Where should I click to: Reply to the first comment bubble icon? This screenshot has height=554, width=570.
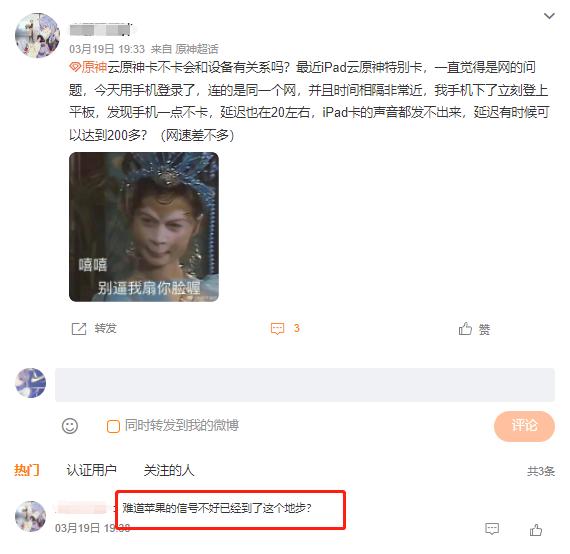coord(492,529)
